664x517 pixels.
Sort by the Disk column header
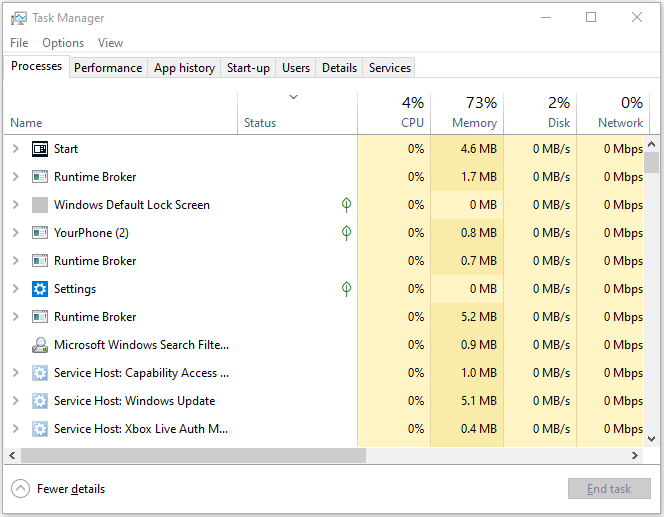click(540, 113)
